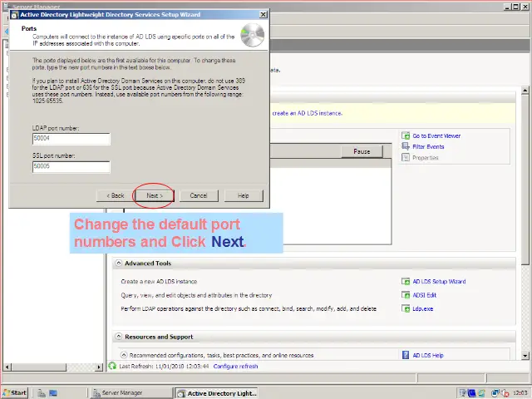Go back with the Back button
Image resolution: width=532 pixels, height=399 pixels.
coord(116,196)
